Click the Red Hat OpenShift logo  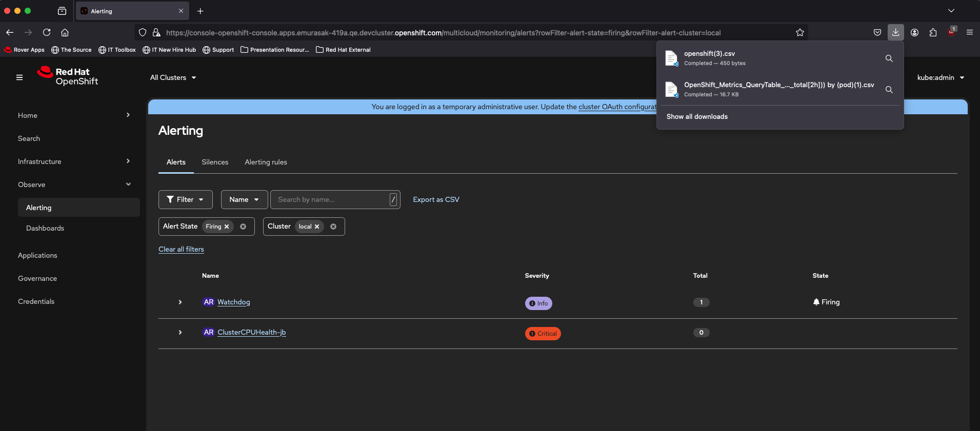68,76
